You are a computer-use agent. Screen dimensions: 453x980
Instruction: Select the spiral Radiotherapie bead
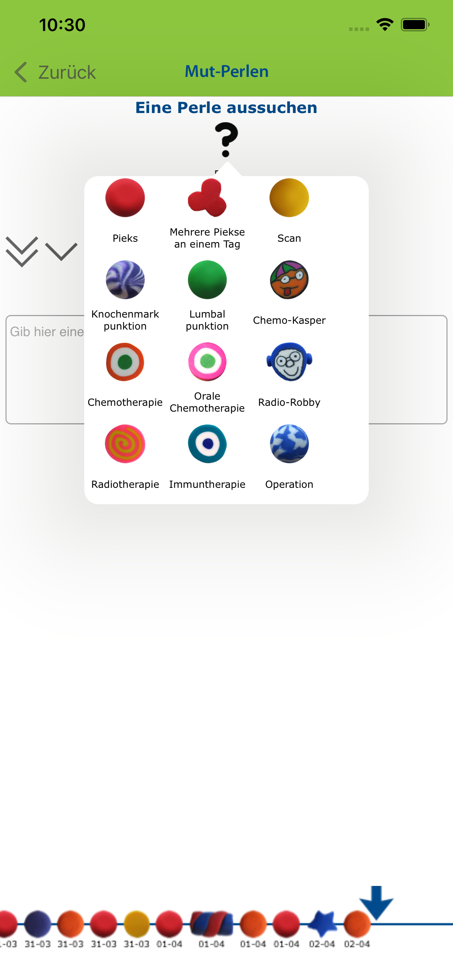[125, 444]
